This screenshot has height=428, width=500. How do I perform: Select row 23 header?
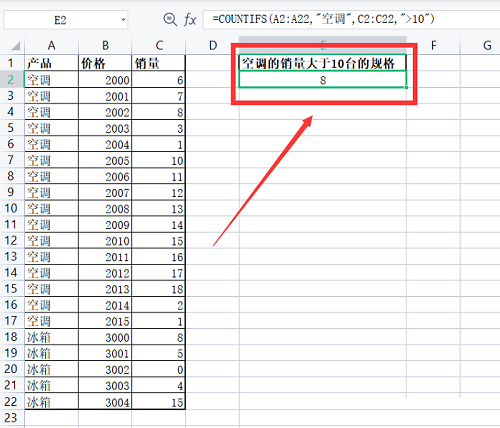(x=11, y=417)
